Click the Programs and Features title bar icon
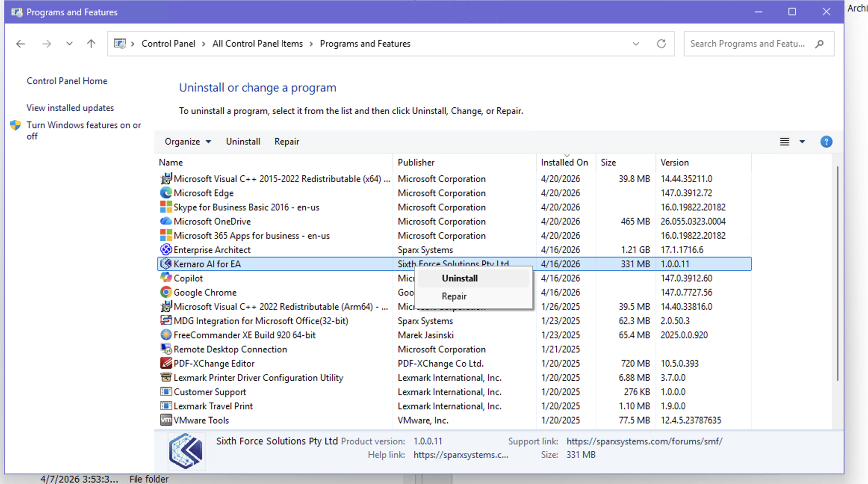This screenshot has height=484, width=868. [x=17, y=12]
